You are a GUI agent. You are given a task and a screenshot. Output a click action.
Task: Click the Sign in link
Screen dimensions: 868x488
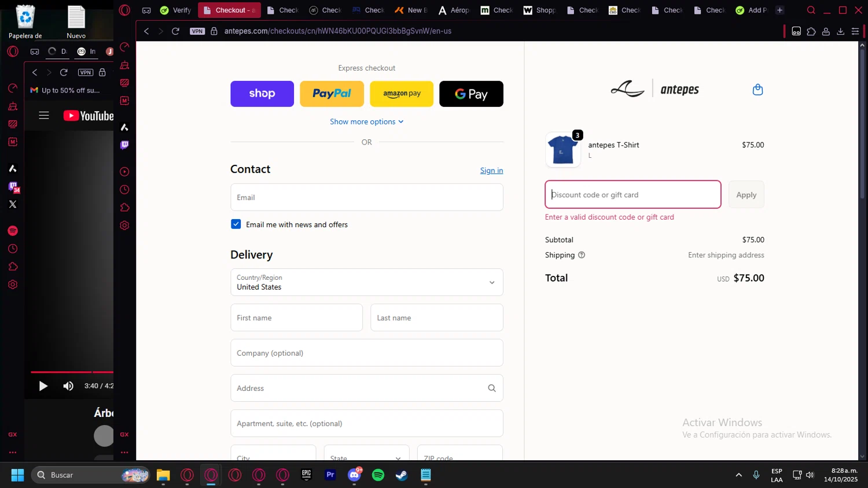point(491,171)
